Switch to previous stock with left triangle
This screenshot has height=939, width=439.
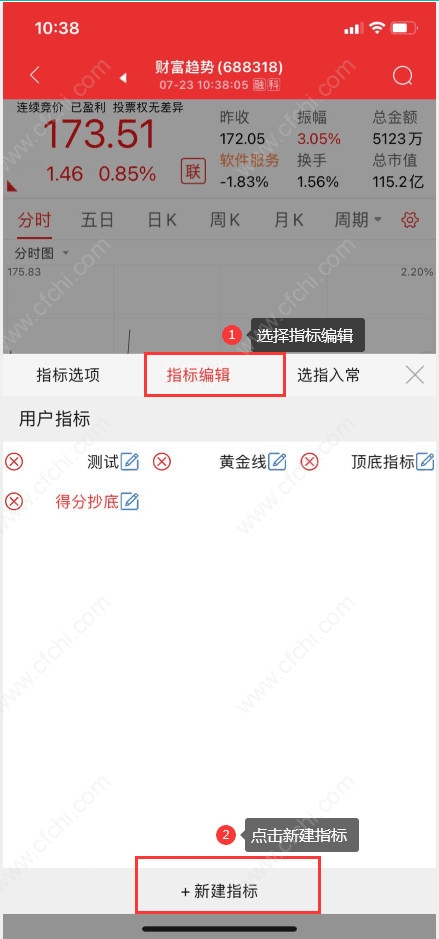coord(123,77)
